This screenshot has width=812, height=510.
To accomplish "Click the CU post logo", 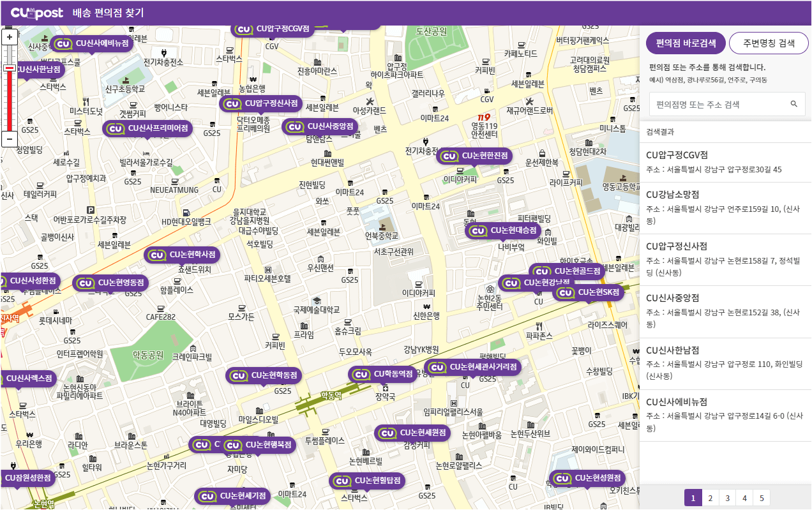I will (x=36, y=12).
